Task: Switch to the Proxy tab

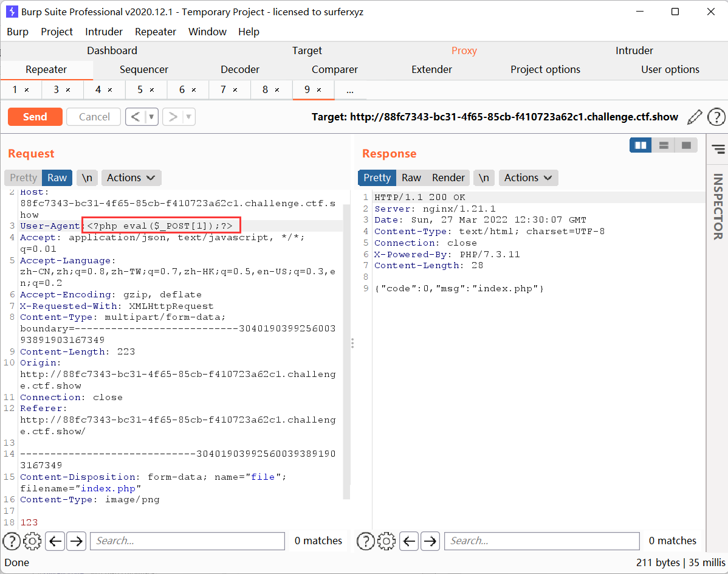Action: (x=464, y=50)
